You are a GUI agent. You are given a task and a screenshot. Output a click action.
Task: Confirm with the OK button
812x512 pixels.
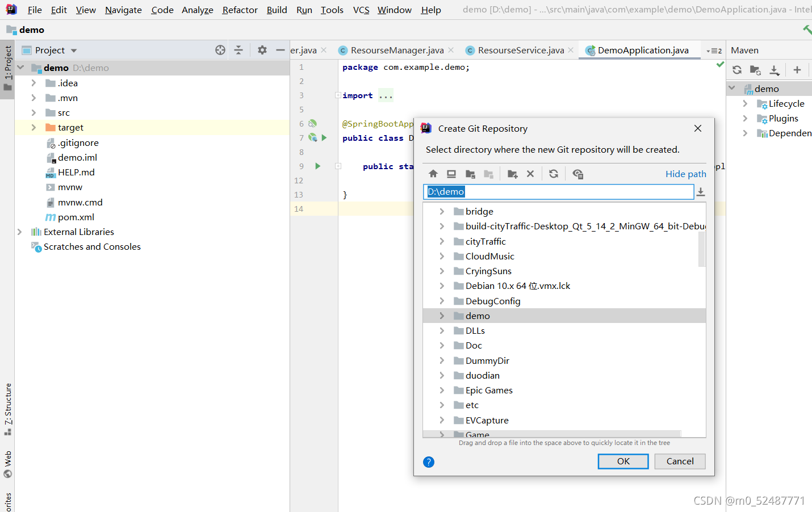623,461
